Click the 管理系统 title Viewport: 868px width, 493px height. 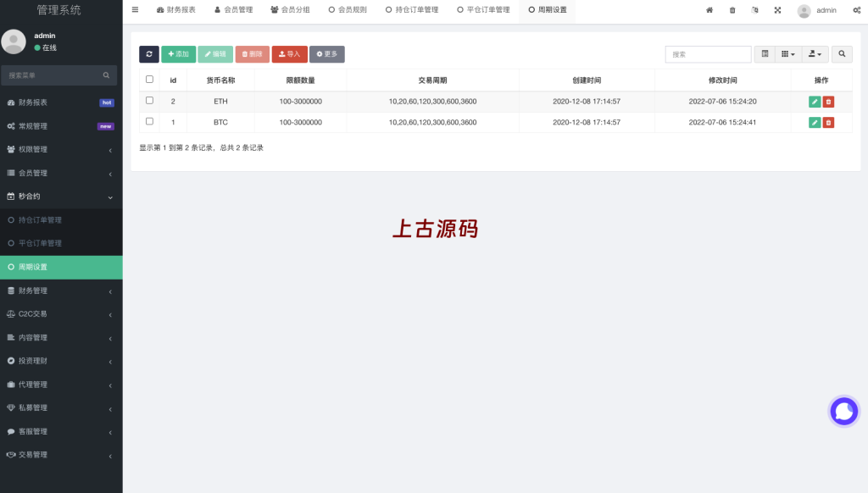(x=58, y=10)
